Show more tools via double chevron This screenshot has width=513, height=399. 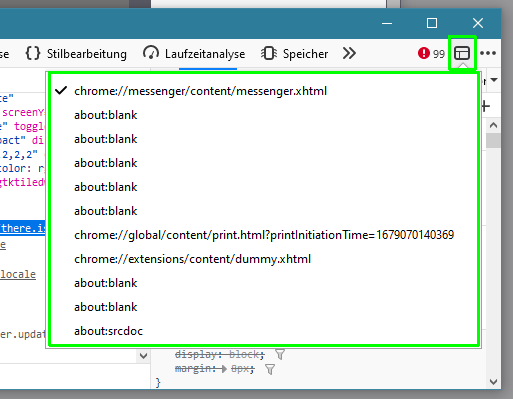(349, 53)
